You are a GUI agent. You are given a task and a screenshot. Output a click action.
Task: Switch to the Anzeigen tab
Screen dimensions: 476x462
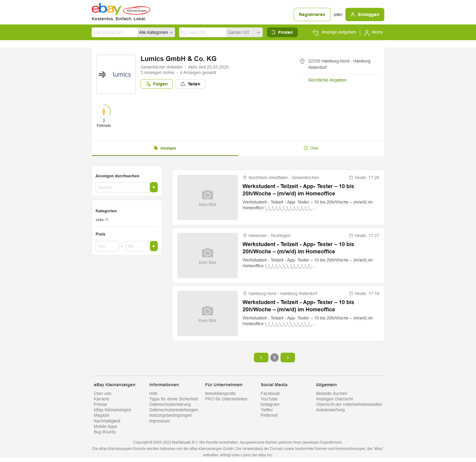coord(165,148)
